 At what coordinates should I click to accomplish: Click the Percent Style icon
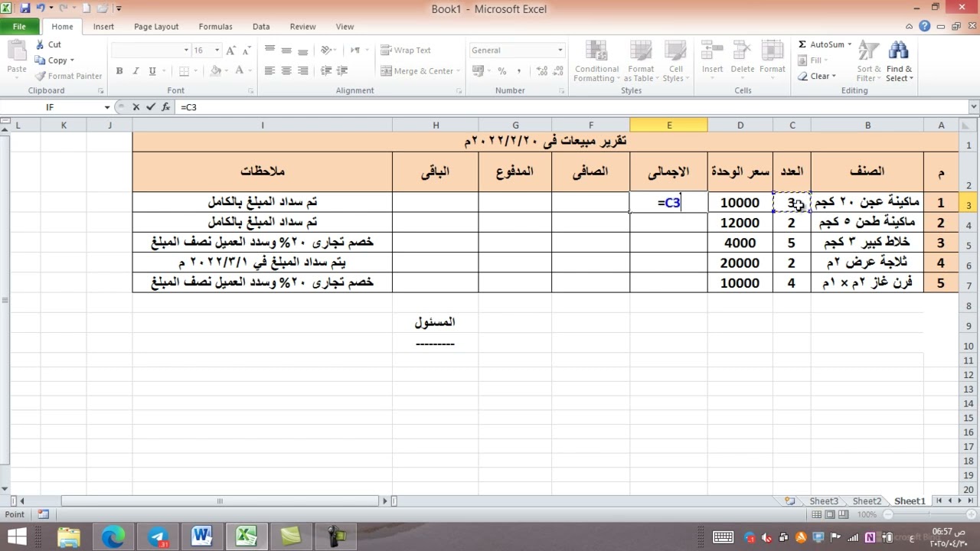tap(502, 71)
